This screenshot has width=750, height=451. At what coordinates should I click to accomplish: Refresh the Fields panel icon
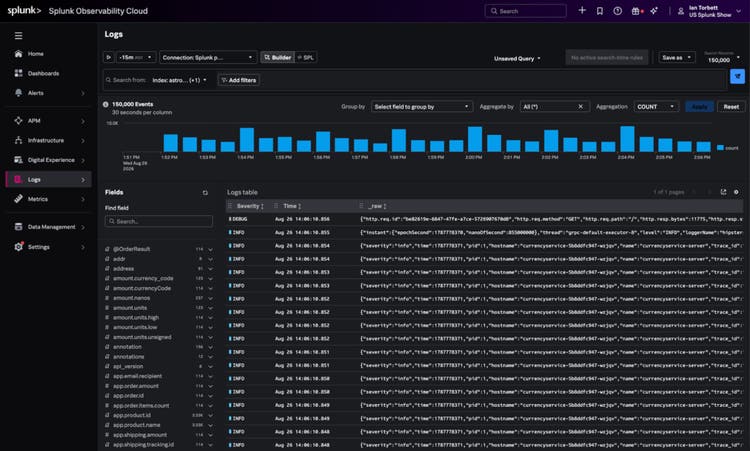click(205, 192)
